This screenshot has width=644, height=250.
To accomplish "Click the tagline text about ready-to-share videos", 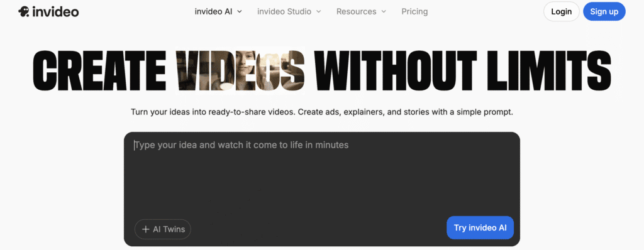I will click(322, 112).
